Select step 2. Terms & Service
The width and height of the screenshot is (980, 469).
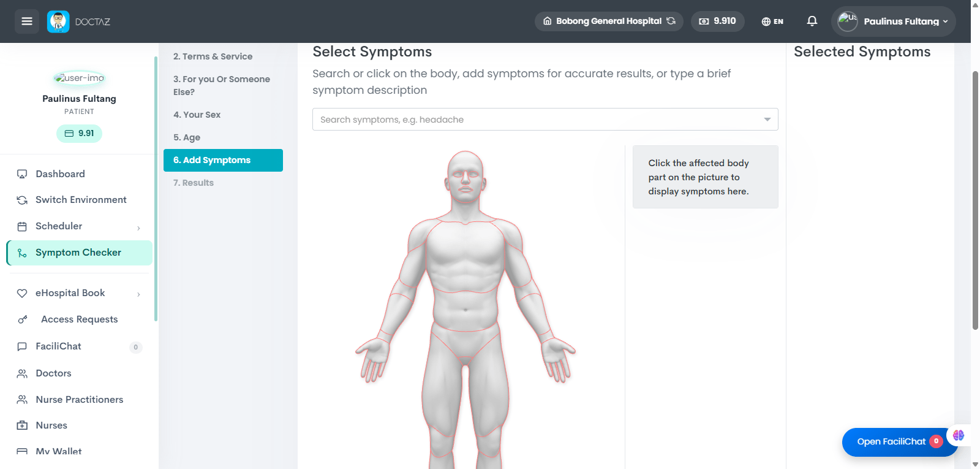(x=213, y=56)
